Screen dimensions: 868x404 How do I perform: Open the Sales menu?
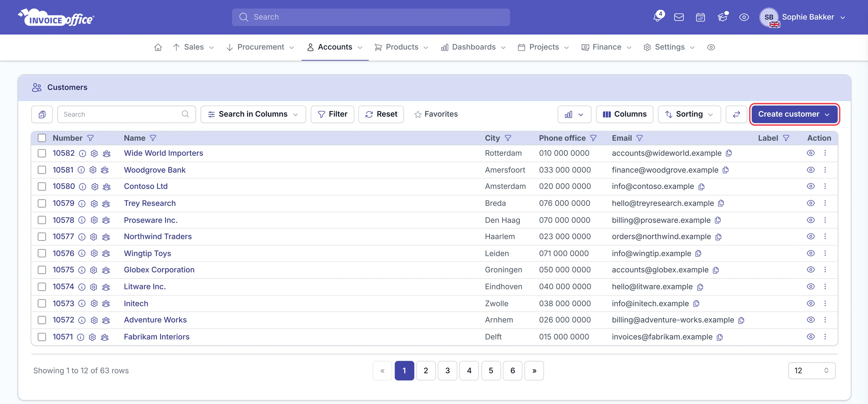pyautogui.click(x=193, y=47)
